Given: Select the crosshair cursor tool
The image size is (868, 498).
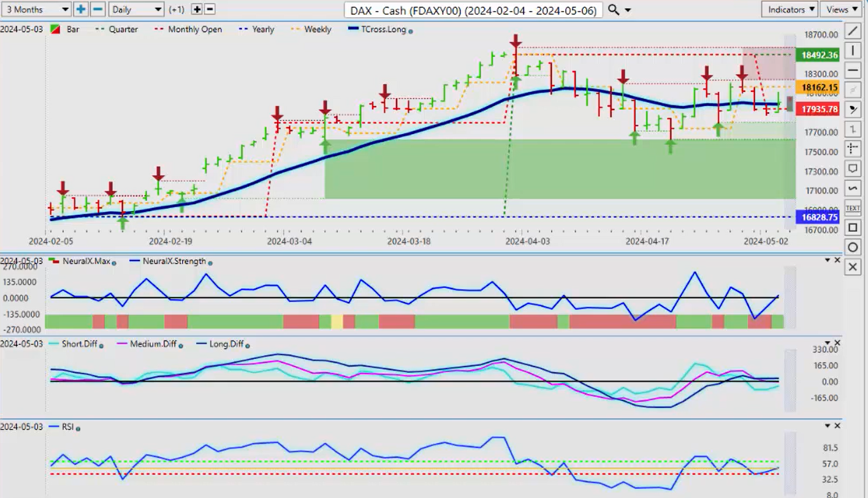Looking at the screenshot, I should pos(853,148).
